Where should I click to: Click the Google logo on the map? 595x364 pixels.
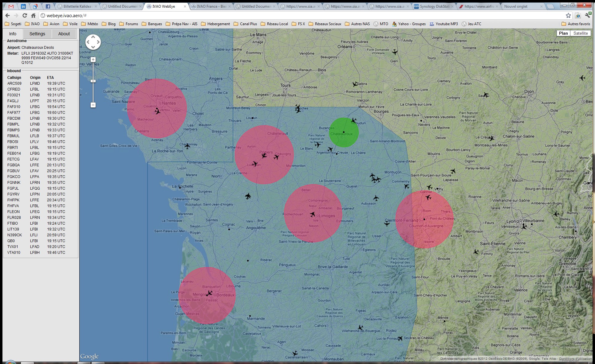(89, 356)
